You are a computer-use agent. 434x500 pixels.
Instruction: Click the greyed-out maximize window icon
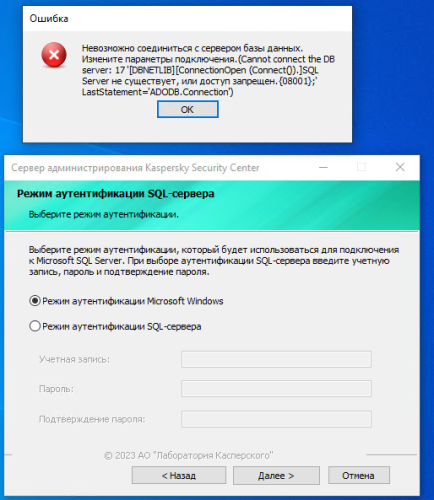(361, 167)
